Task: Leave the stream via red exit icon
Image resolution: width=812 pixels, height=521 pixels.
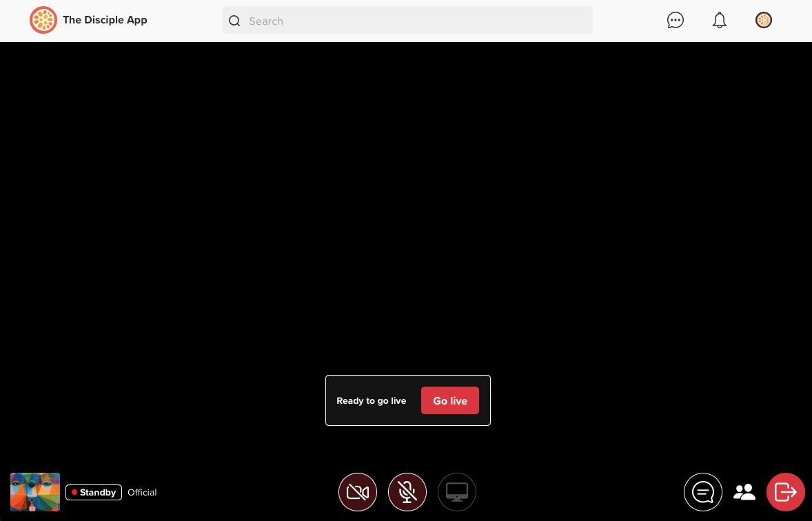Action: (x=785, y=491)
